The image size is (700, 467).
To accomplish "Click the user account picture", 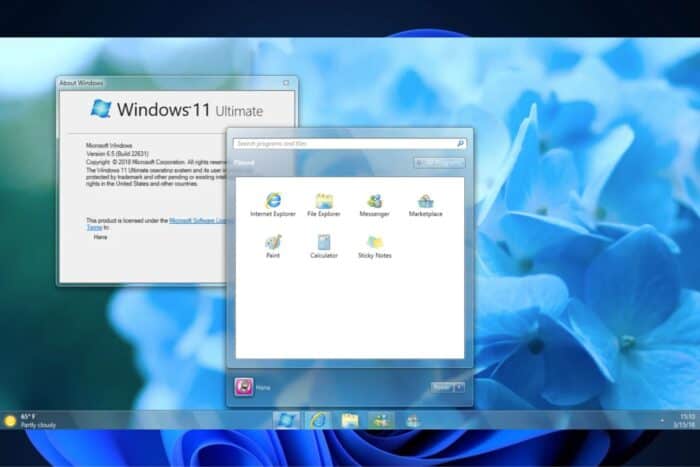I will (243, 386).
